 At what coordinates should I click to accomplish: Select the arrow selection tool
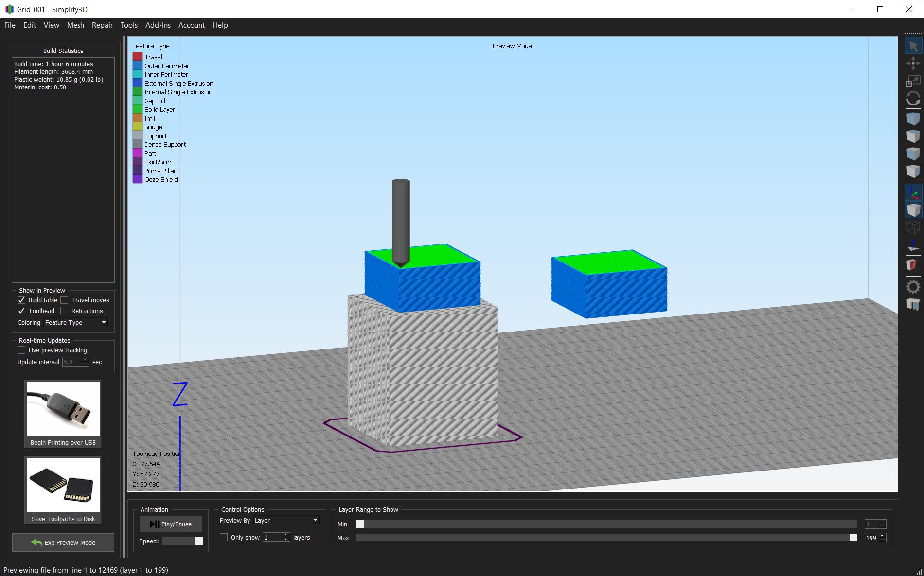coord(913,46)
